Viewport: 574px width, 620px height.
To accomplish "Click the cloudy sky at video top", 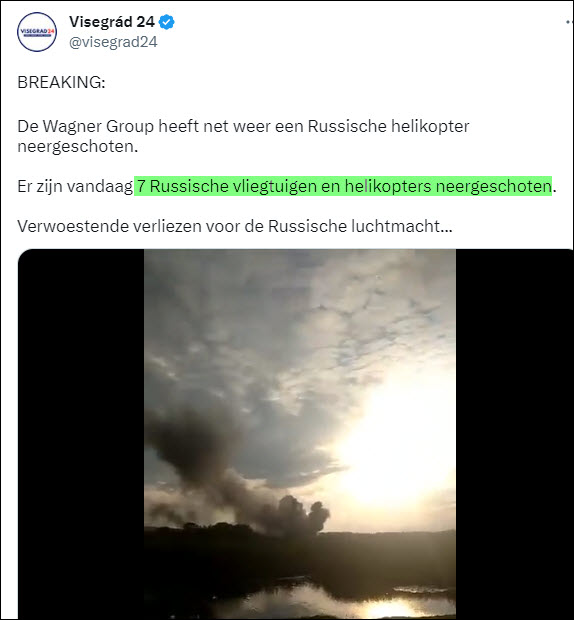I will tap(300, 308).
